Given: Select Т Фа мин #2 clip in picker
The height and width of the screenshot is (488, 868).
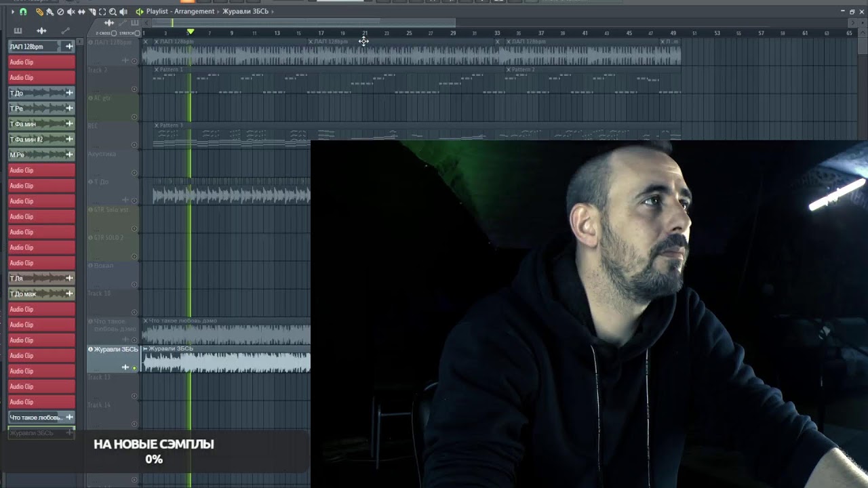Looking at the screenshot, I should pyautogui.click(x=41, y=140).
